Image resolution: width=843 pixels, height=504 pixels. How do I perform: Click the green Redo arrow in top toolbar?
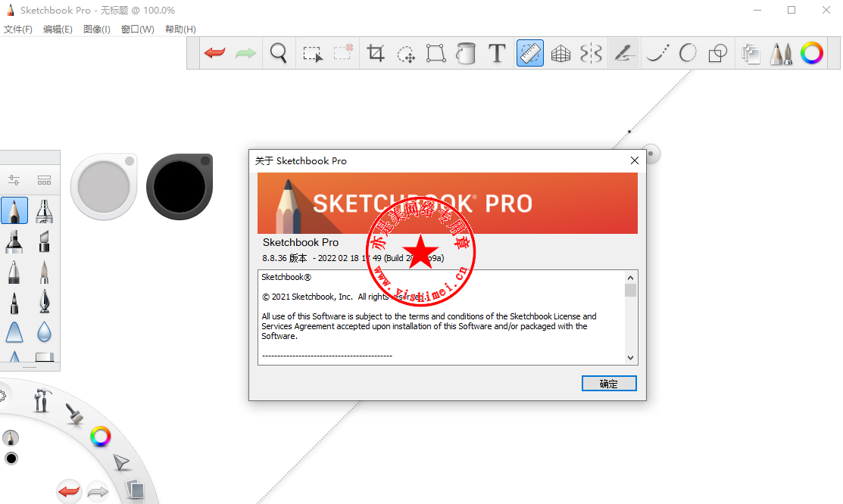coord(245,53)
